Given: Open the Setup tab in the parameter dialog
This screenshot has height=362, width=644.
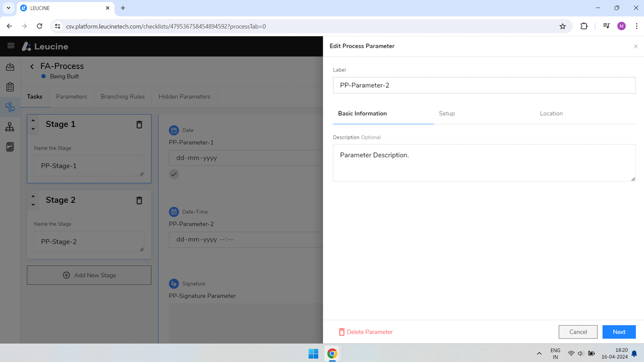Looking at the screenshot, I should 447,113.
